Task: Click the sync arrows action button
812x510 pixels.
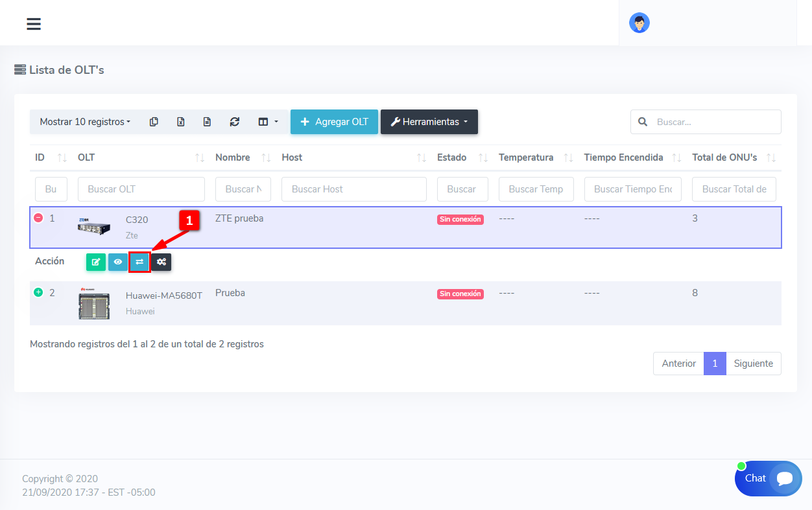Action: pos(139,262)
